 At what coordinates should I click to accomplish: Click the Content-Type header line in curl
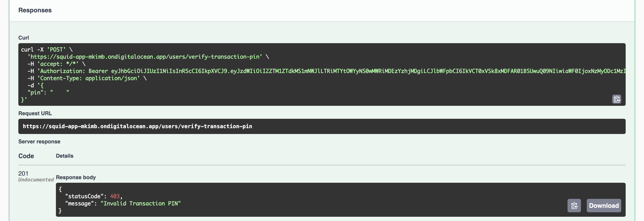point(87,78)
